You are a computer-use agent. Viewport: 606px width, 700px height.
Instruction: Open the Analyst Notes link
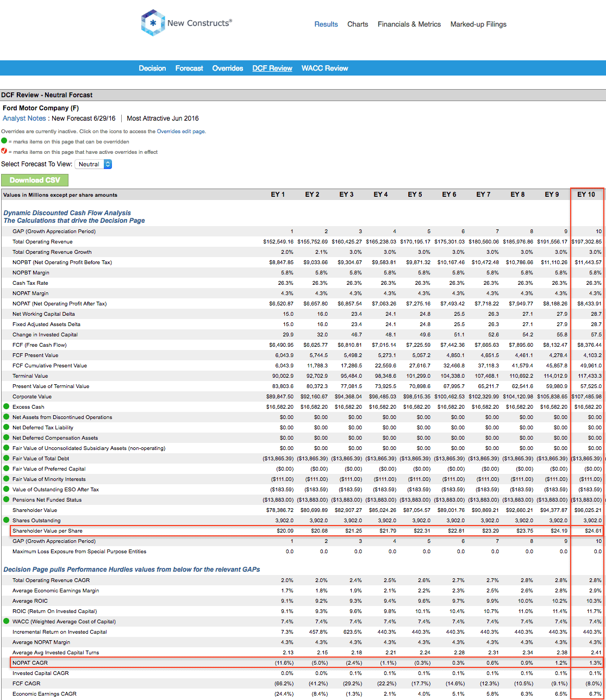(x=24, y=118)
